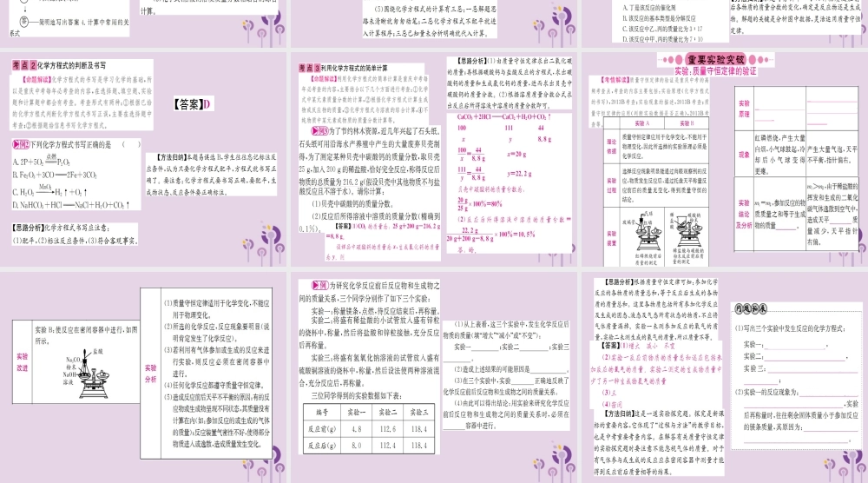The height and width of the screenshot is (483, 868).
Task: Click the 理论依据 row label
Action: coord(611,146)
